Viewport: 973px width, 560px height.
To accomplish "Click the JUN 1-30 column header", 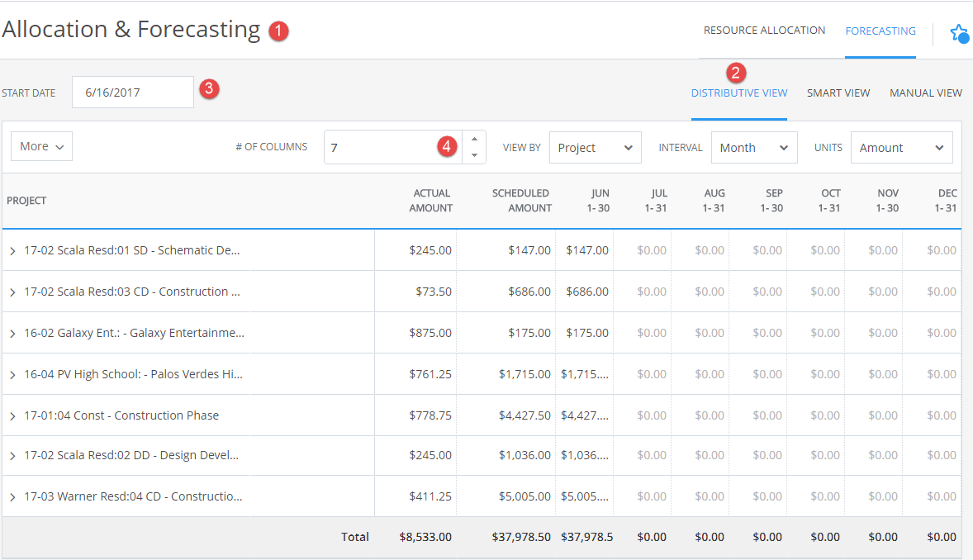I will point(597,201).
